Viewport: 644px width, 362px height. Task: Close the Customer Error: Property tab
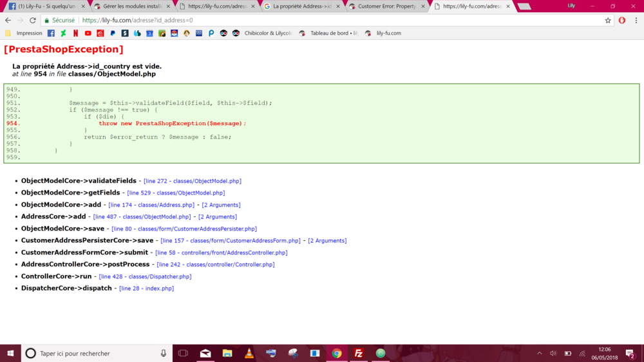[423, 6]
